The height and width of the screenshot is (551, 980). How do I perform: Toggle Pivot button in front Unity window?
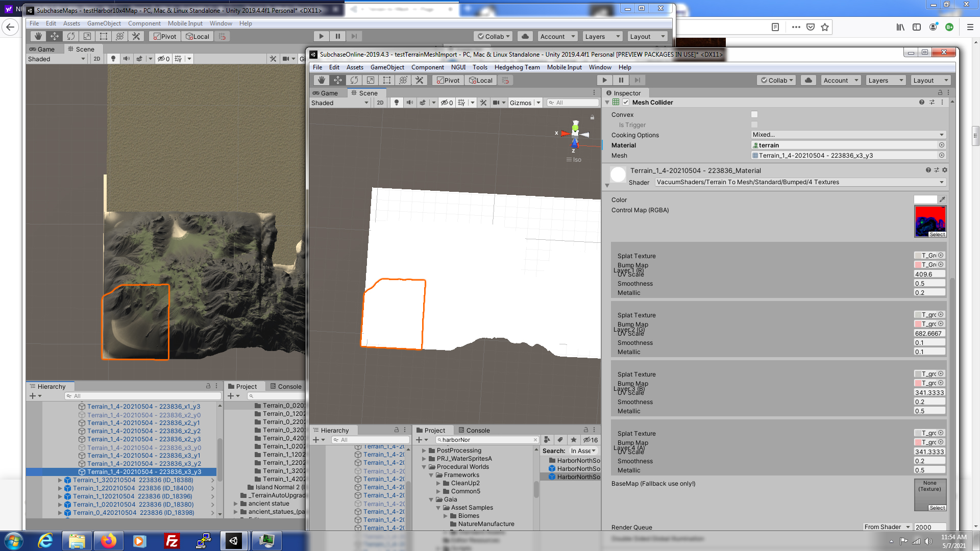click(x=448, y=80)
